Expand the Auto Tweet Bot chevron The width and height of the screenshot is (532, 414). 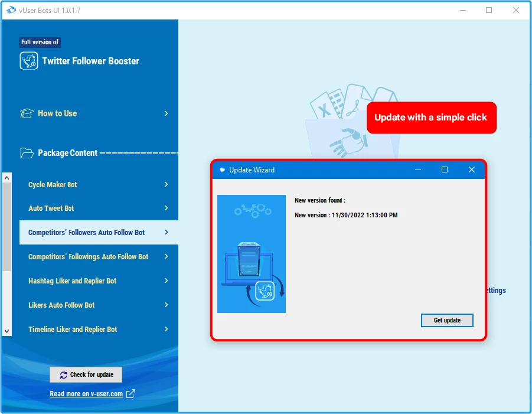click(x=167, y=208)
